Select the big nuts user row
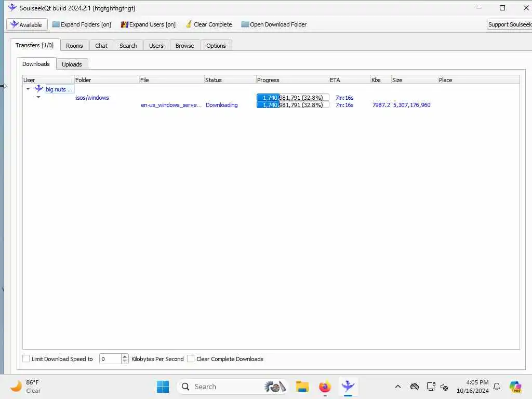Viewport: 532px width, 399px height. click(x=59, y=89)
